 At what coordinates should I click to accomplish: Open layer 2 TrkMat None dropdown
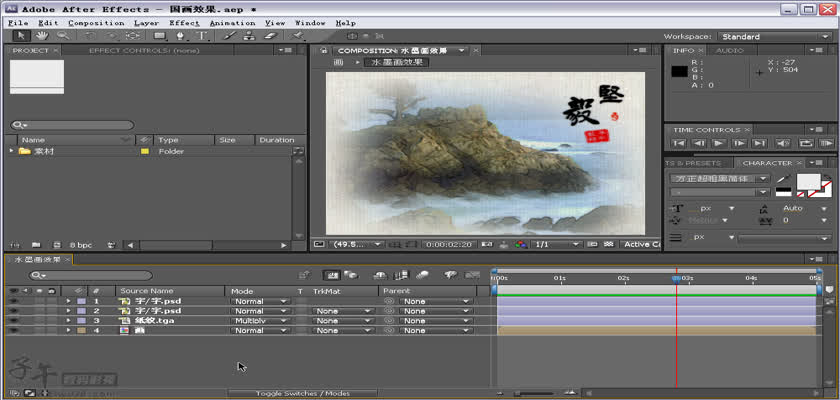(x=343, y=311)
